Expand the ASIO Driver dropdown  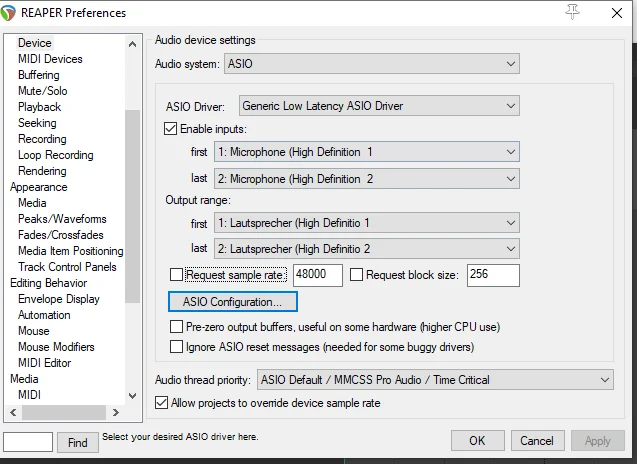(x=379, y=106)
